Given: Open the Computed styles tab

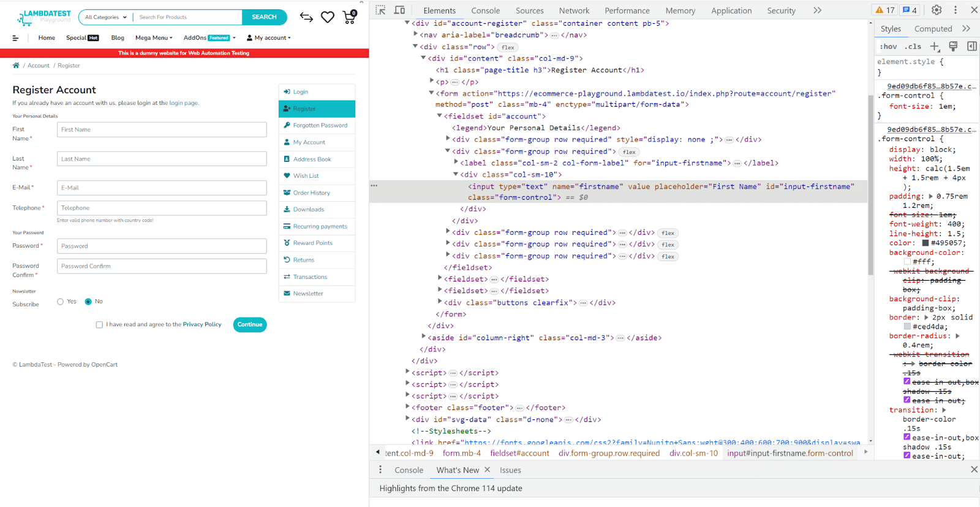Looking at the screenshot, I should tap(933, 29).
